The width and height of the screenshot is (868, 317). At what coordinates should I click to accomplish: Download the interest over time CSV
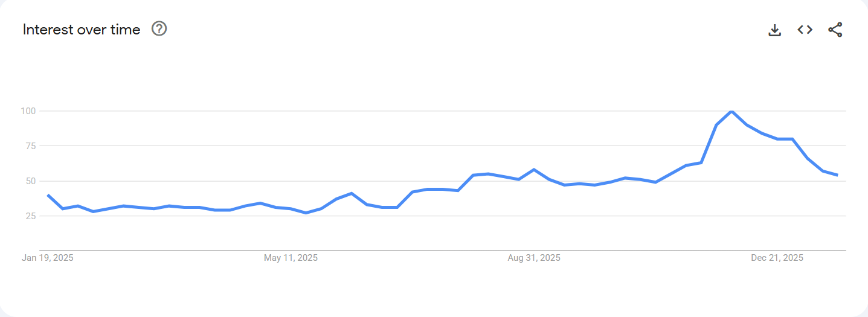click(774, 30)
